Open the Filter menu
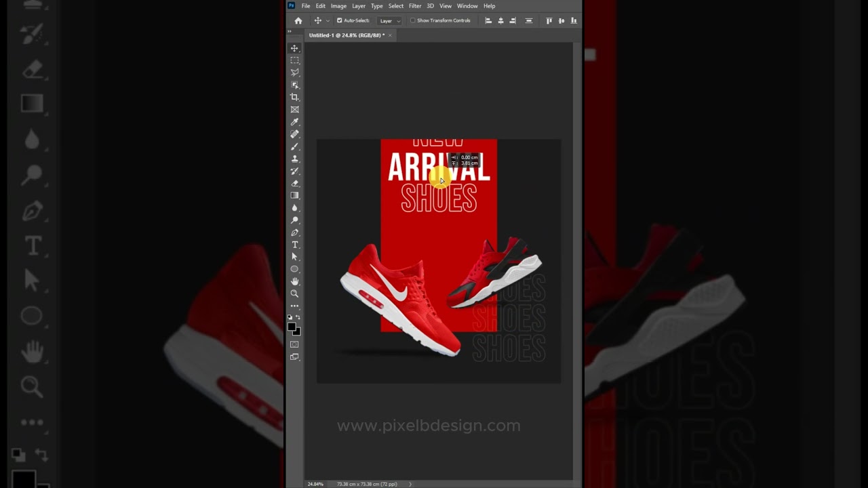The width and height of the screenshot is (868, 488). pos(414,6)
